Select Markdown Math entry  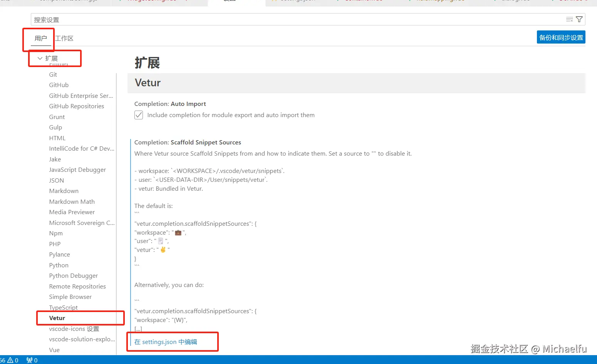72,201
